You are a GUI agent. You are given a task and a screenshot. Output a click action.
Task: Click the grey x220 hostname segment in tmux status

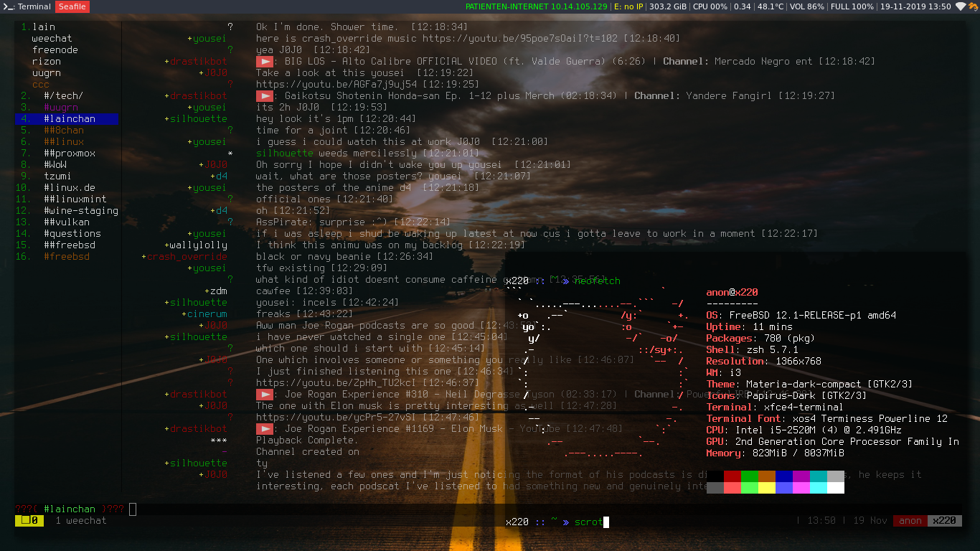click(944, 521)
